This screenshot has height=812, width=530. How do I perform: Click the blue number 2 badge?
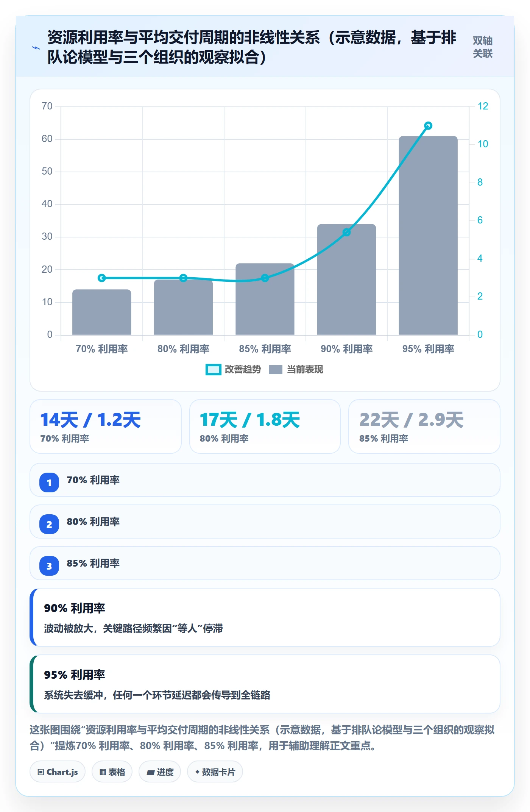tap(49, 524)
